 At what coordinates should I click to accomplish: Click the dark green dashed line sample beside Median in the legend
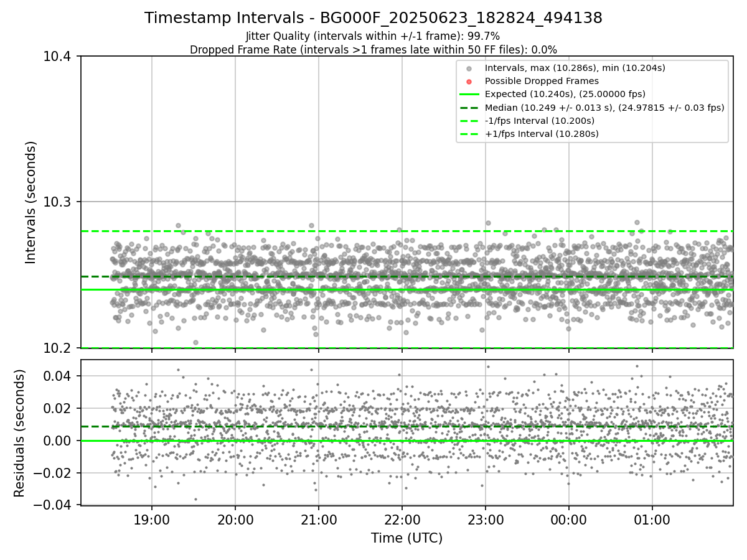(469, 108)
